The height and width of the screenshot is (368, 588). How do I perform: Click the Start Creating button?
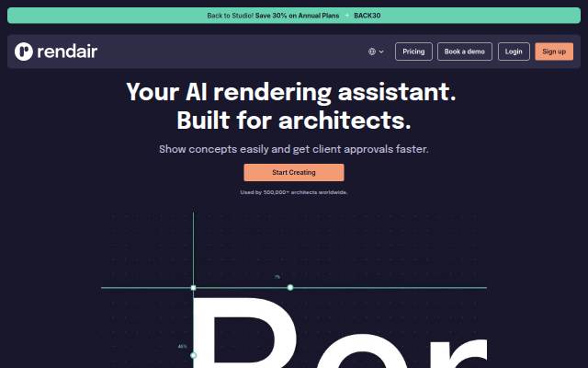[294, 172]
